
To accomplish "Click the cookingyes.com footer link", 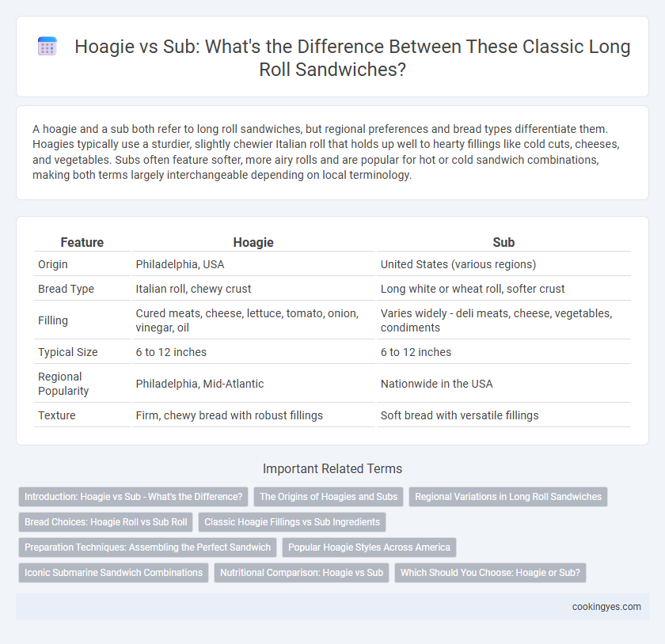I will (x=606, y=607).
